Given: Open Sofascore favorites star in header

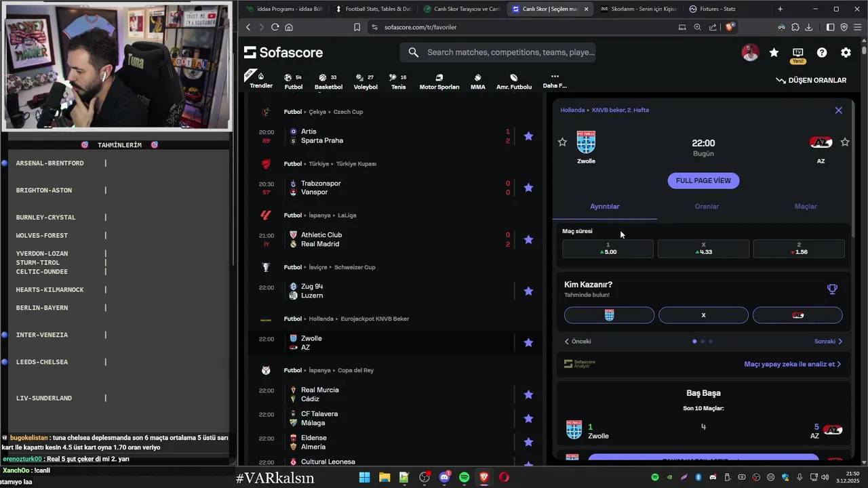Looking at the screenshot, I should coord(774,52).
